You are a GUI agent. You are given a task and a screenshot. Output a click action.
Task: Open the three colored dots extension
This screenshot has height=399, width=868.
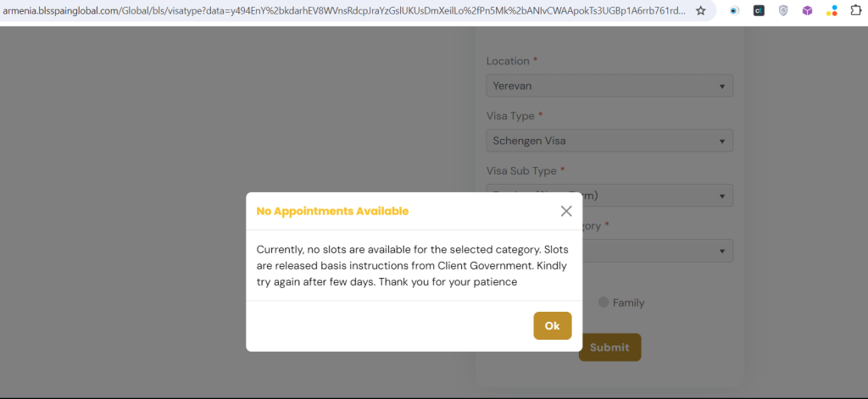coord(832,10)
